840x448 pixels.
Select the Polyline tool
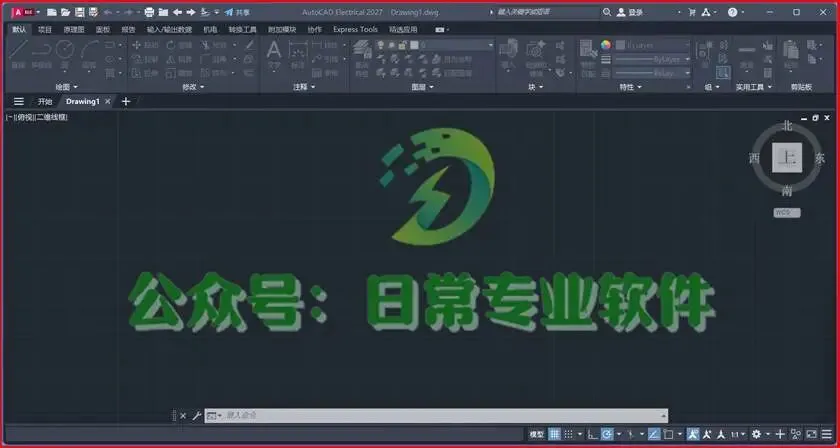(42, 54)
